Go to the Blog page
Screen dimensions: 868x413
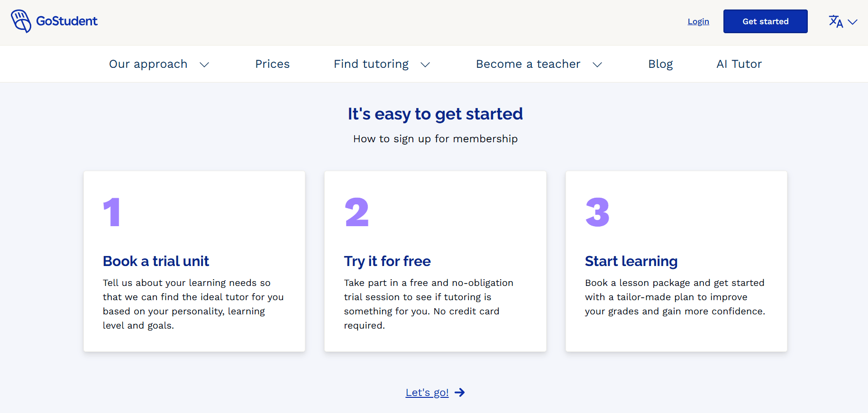[x=660, y=64]
